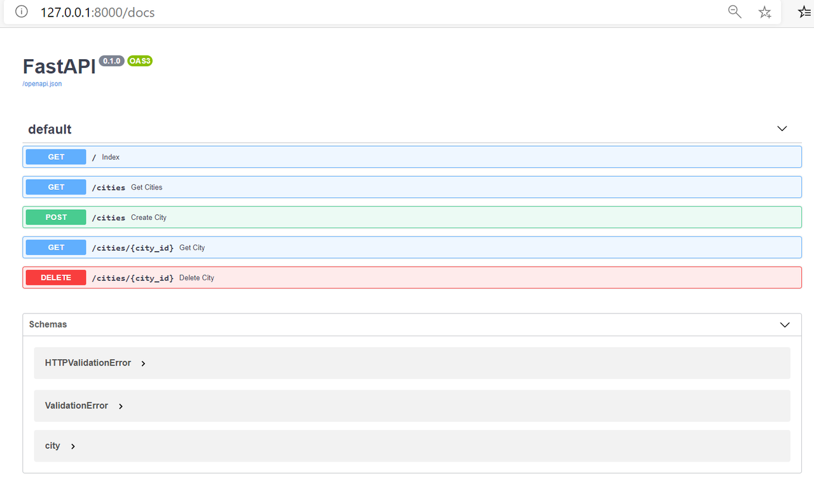The width and height of the screenshot is (814, 504).
Task: Collapse the Schemas section chevron
Action: point(785,325)
